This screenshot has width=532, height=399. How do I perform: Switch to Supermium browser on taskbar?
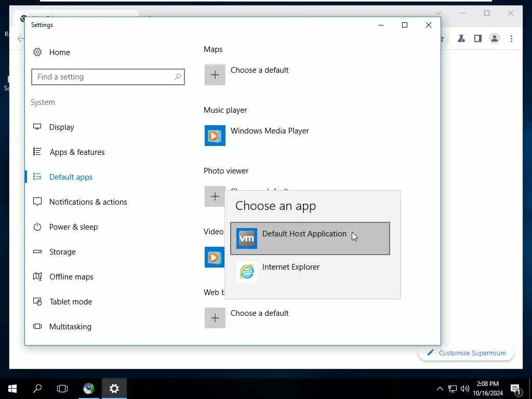click(89, 389)
